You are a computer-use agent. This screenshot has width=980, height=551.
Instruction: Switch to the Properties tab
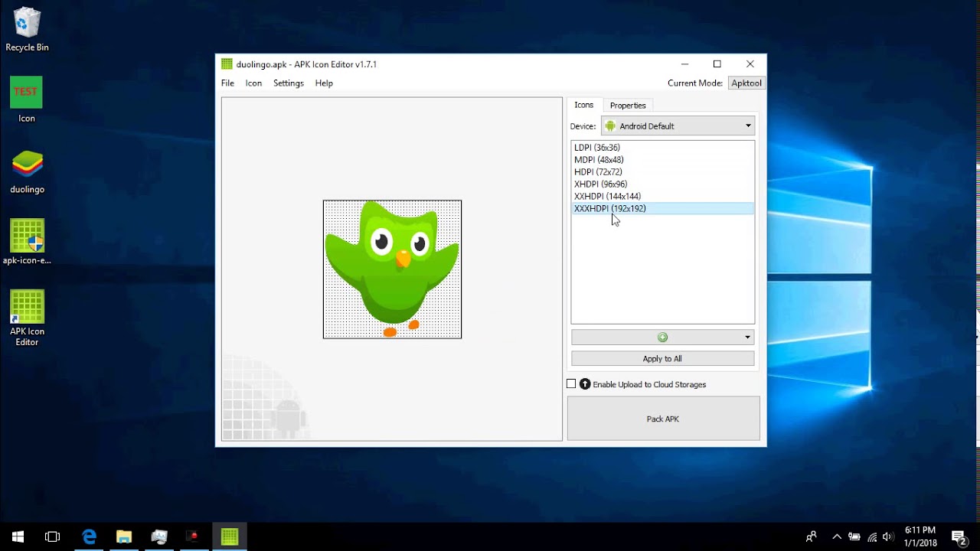click(x=628, y=105)
